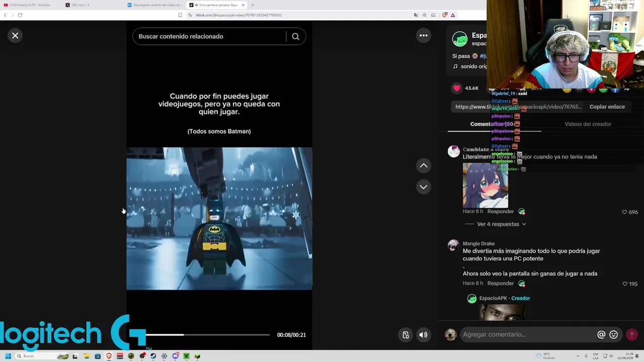Close the active TikTok browser tab
The height and width of the screenshot is (362, 644).
[243, 5]
